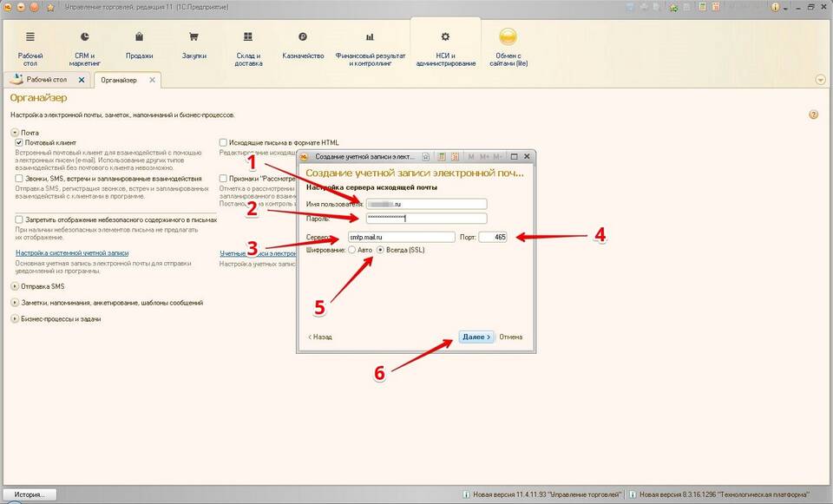
Task: Select the Авто encryption radio button
Action: coord(352,250)
